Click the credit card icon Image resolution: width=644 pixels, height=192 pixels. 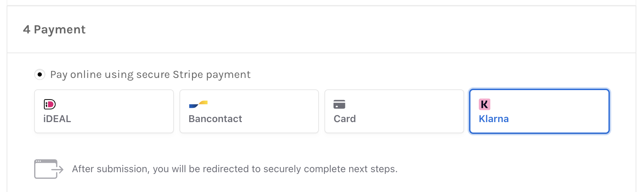coord(339,104)
